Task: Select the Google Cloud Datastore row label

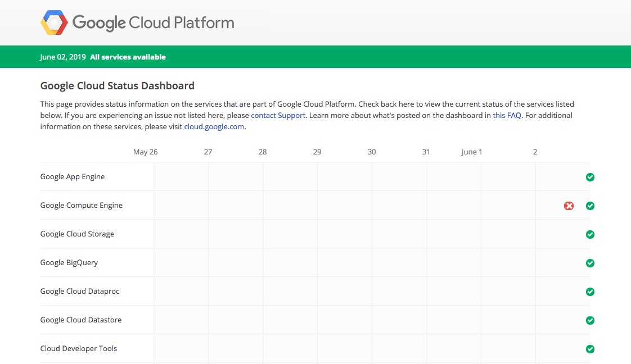Action: click(x=81, y=320)
